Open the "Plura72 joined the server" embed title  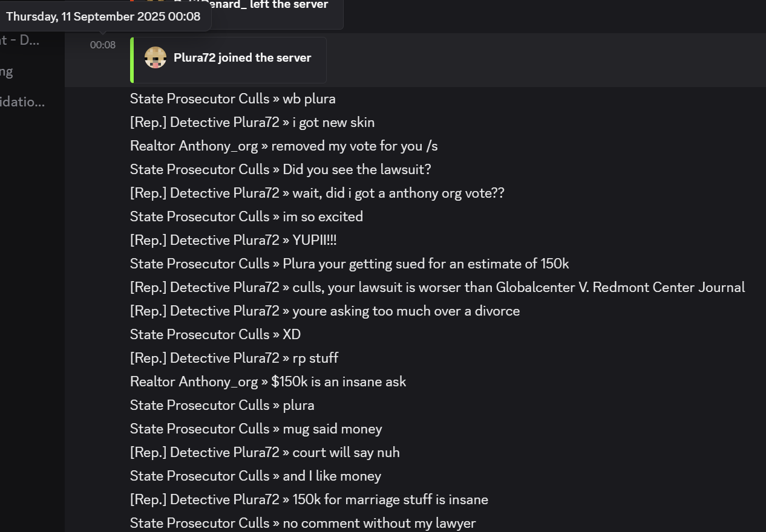point(242,58)
